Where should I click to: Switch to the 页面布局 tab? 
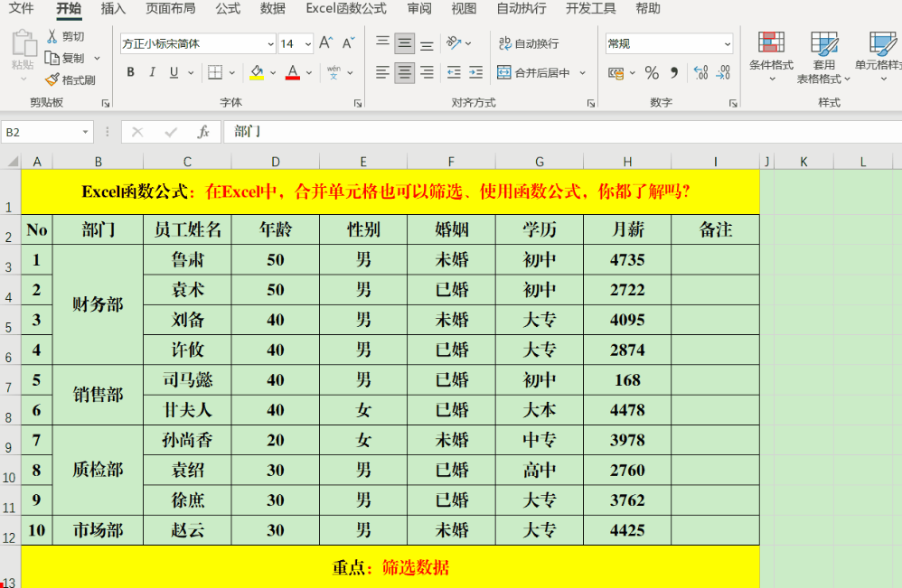pos(170,8)
